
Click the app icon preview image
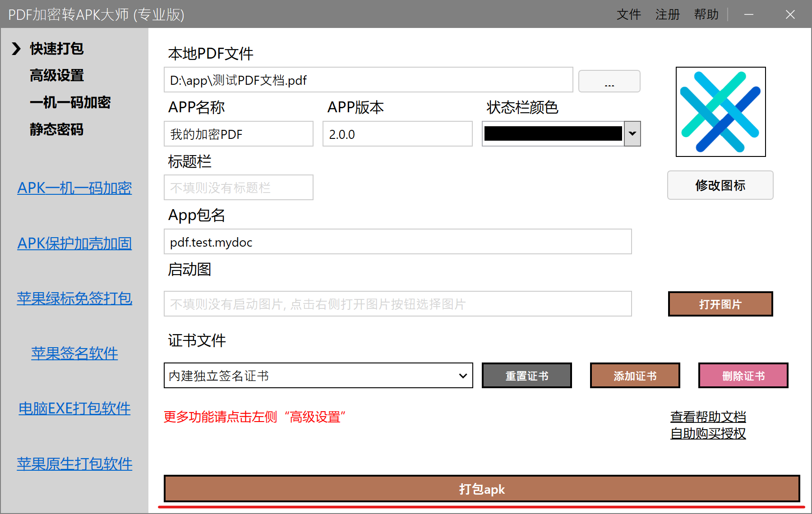[x=720, y=112]
